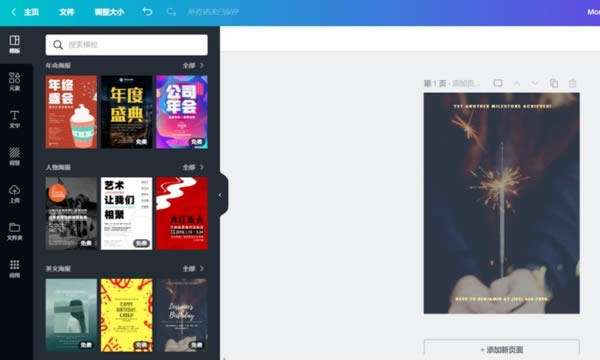Show all 人物海报 templates
Screen dimensions: 600x360
[x=193, y=167]
